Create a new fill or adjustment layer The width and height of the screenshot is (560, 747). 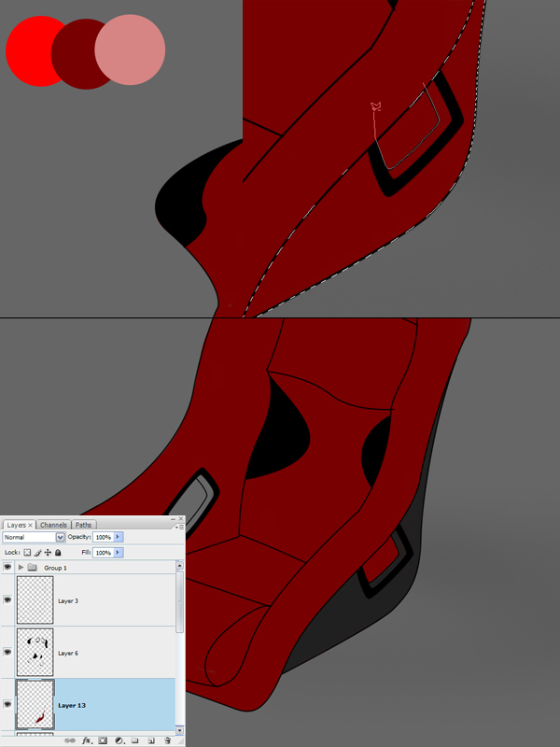119,740
